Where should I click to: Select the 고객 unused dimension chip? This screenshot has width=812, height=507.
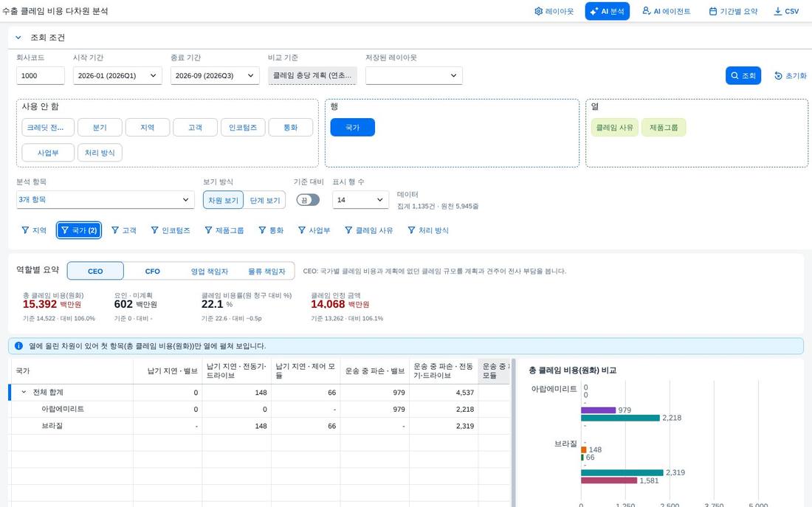pos(195,128)
